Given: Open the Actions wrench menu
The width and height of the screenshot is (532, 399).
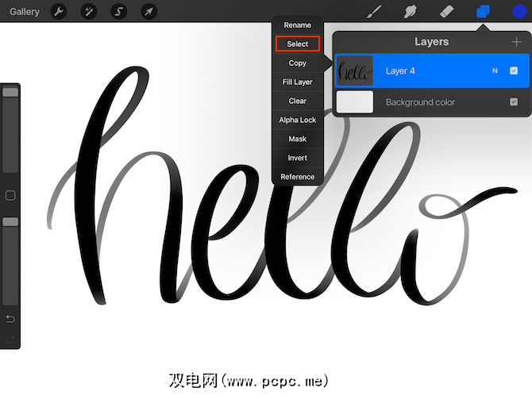Looking at the screenshot, I should coord(59,12).
